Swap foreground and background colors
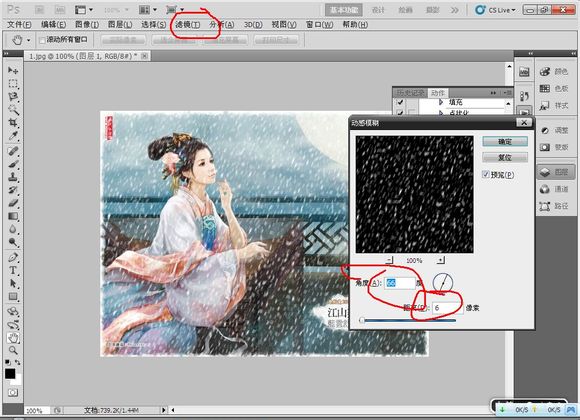Screen dimensions: 580x420 click(x=18, y=362)
